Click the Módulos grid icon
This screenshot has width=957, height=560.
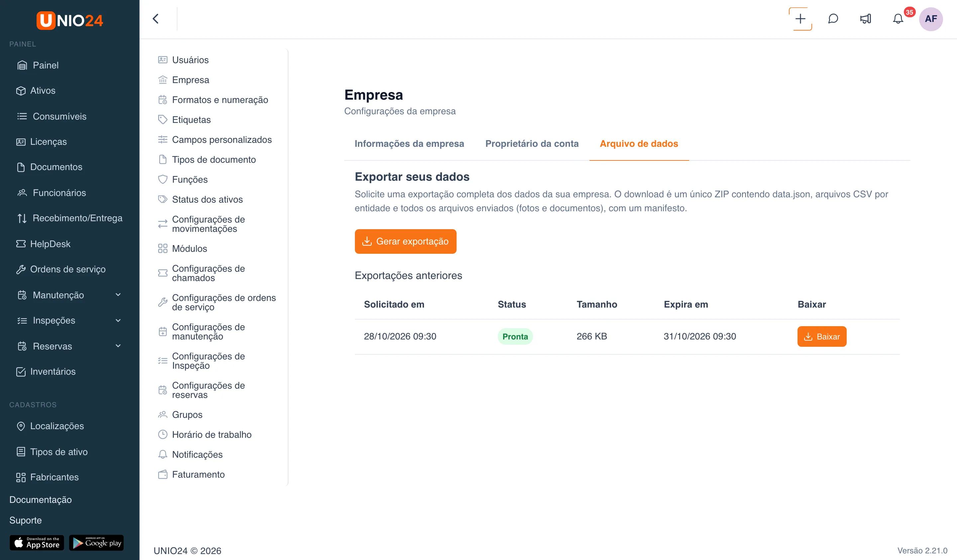tap(162, 249)
